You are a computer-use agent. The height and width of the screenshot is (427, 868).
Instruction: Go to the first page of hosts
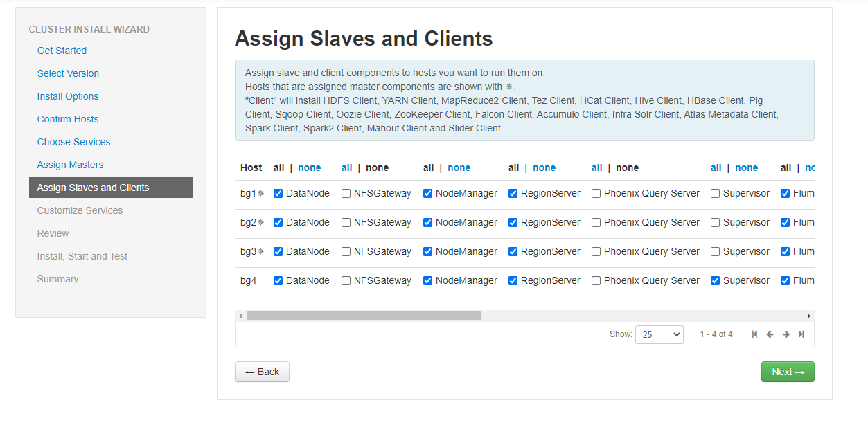pyautogui.click(x=754, y=334)
